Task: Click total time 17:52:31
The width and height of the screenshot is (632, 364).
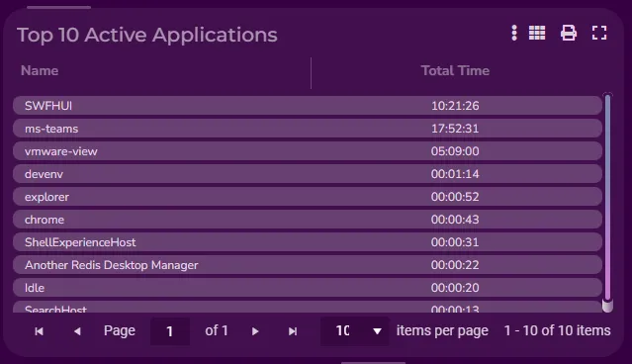Action: click(455, 129)
